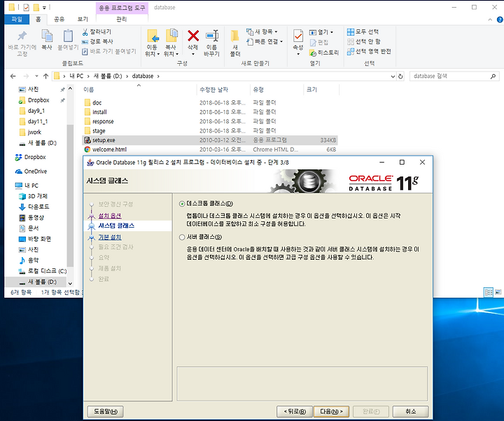
Task: Open the File (파일) tab
Action: [x=17, y=20]
